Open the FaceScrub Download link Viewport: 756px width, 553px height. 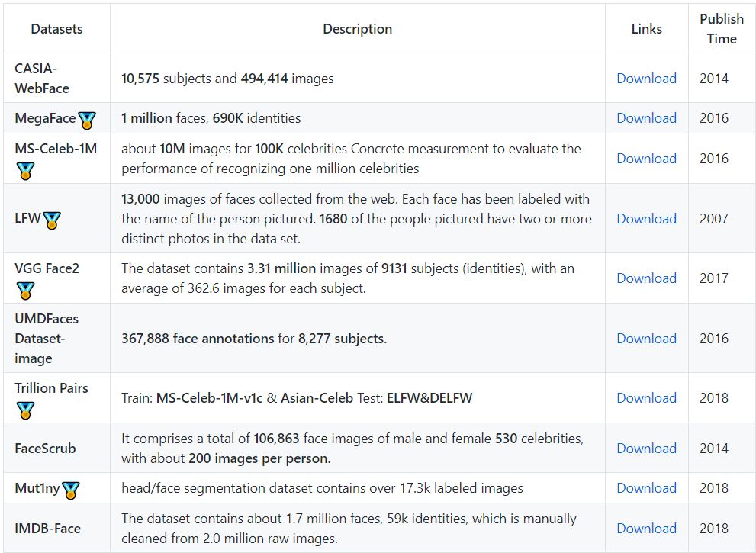[647, 448]
